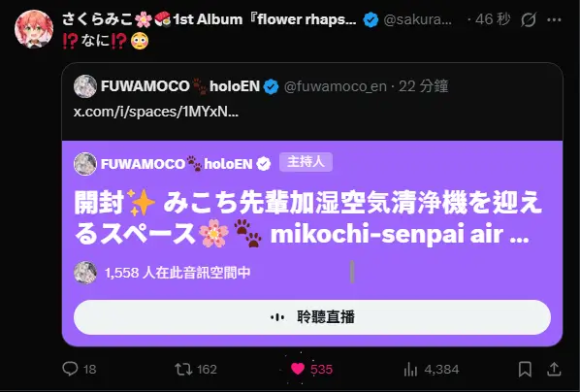Image resolution: width=580 pixels, height=392 pixels.
Task: Click the 聆聽直播 listen live button
Action: pos(312,317)
